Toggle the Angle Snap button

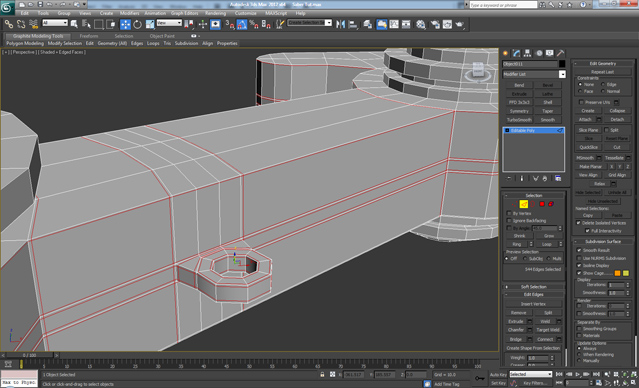[x=242, y=24]
